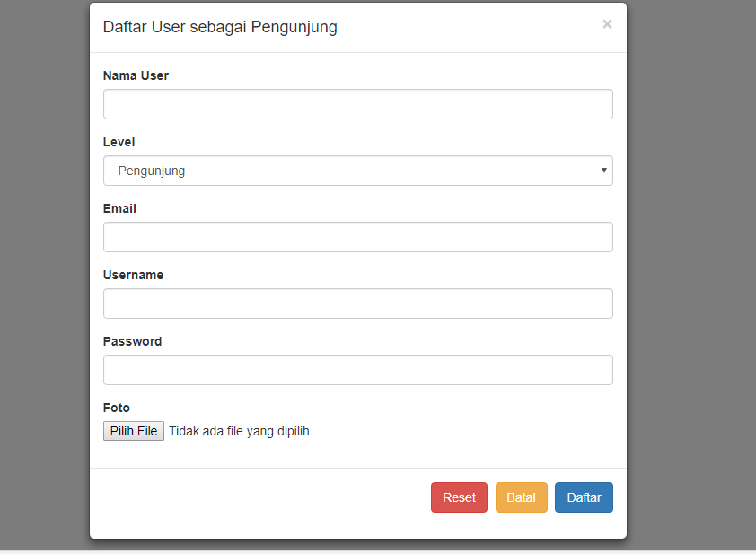This screenshot has height=554, width=756.
Task: Click the "Tidak ada file yang dipilih" text
Action: click(x=239, y=432)
